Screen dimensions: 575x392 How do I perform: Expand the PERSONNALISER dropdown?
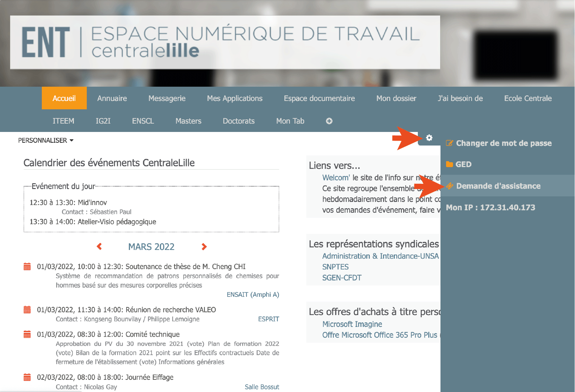click(x=46, y=140)
